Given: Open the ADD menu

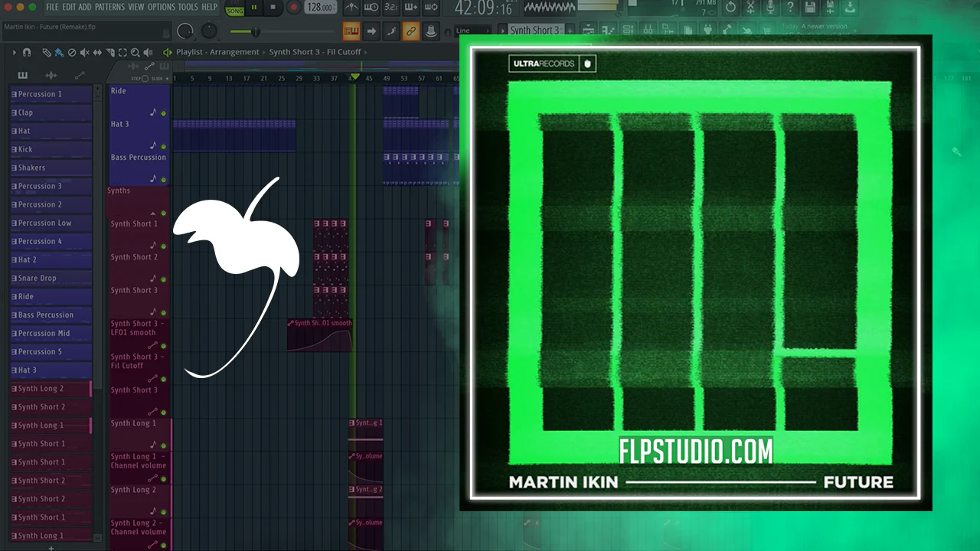Looking at the screenshot, I should tap(85, 7).
